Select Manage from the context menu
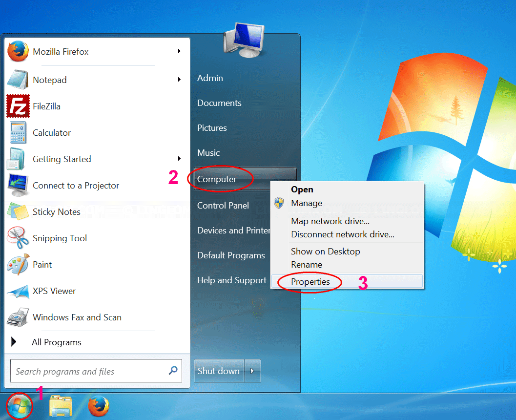Image resolution: width=516 pixels, height=420 pixels. (x=307, y=203)
